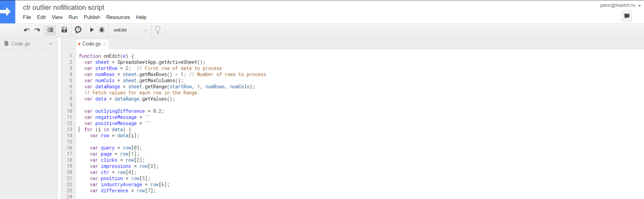Save the script with the floppy icon
The height and width of the screenshot is (199, 644).
(x=64, y=30)
